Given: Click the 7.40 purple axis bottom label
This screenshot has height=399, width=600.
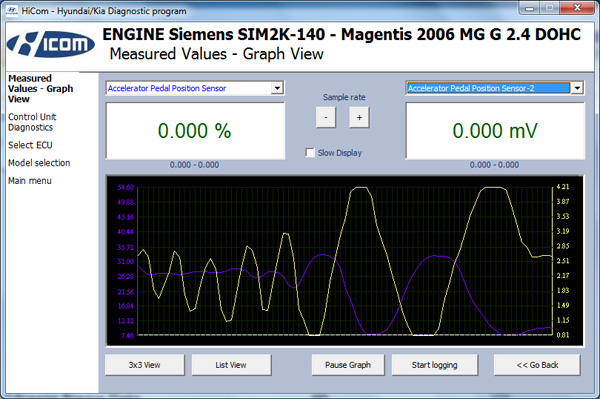Looking at the screenshot, I should click(127, 335).
